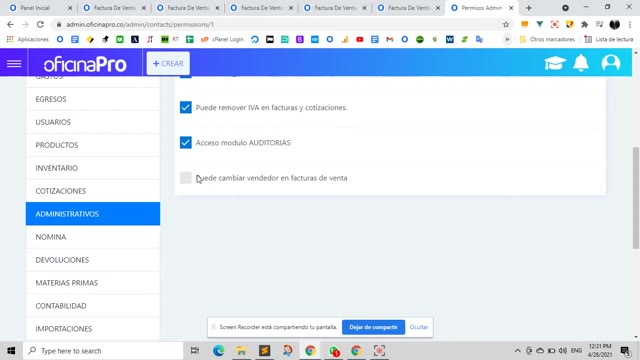This screenshot has width=640, height=360.
Task: Expand the hidden bookmarks overflow chevron
Action: [x=507, y=40]
